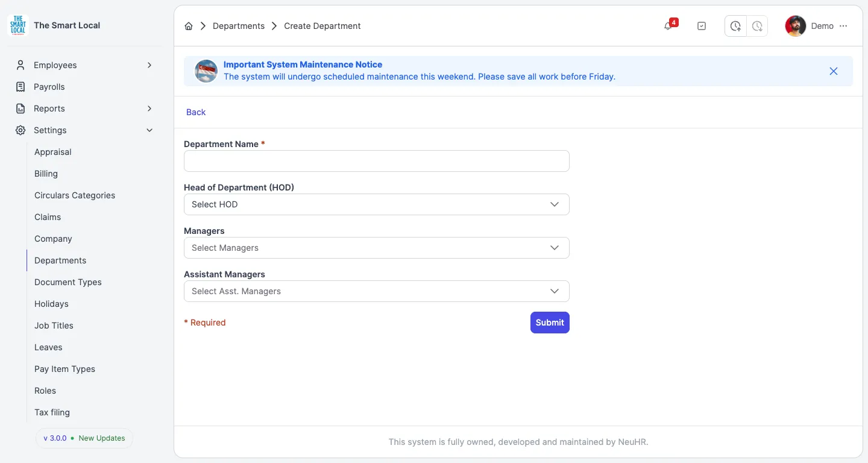Open Circulars Categories settings
Image resolution: width=868 pixels, height=463 pixels.
click(75, 195)
